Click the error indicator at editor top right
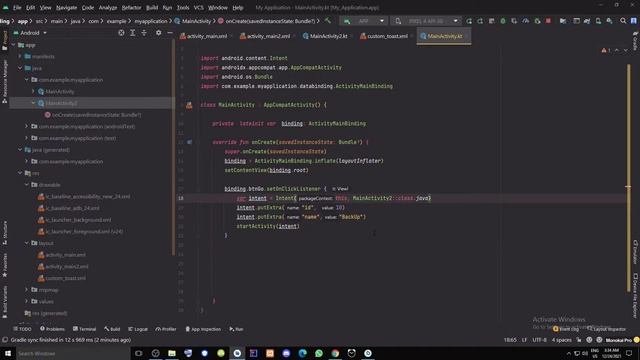Image resolution: width=640 pixels, height=360 pixels. click(x=606, y=50)
